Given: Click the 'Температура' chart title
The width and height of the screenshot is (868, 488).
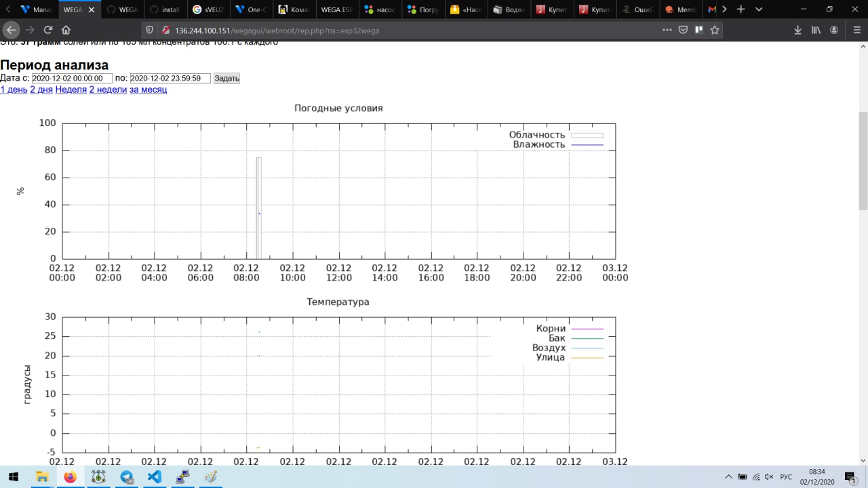Looking at the screenshot, I should (x=338, y=302).
